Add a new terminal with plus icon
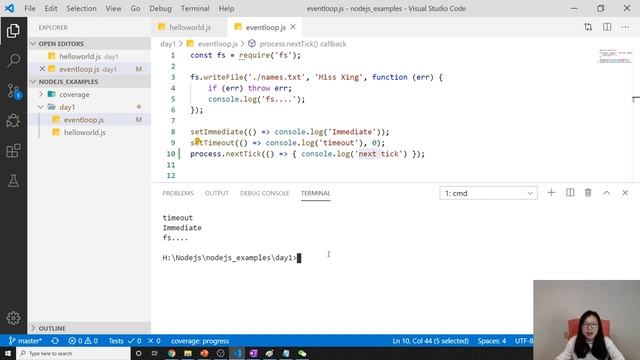 551,193
